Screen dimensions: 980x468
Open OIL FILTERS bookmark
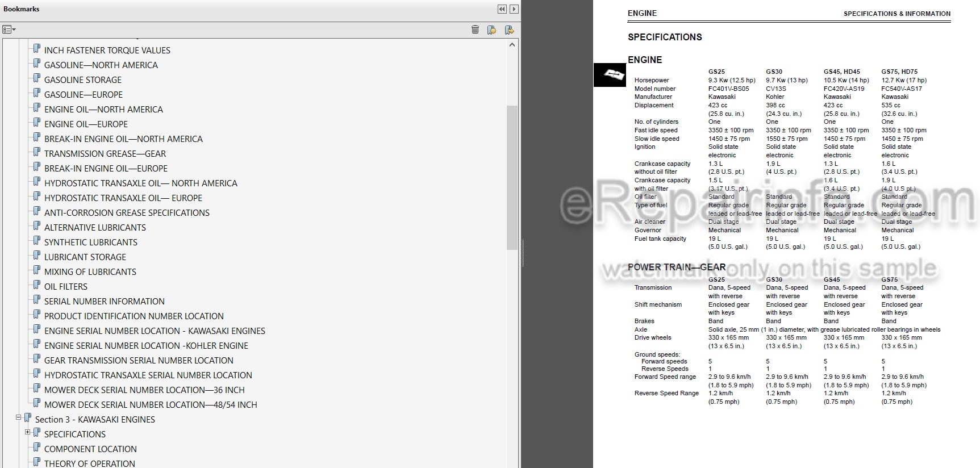point(66,287)
